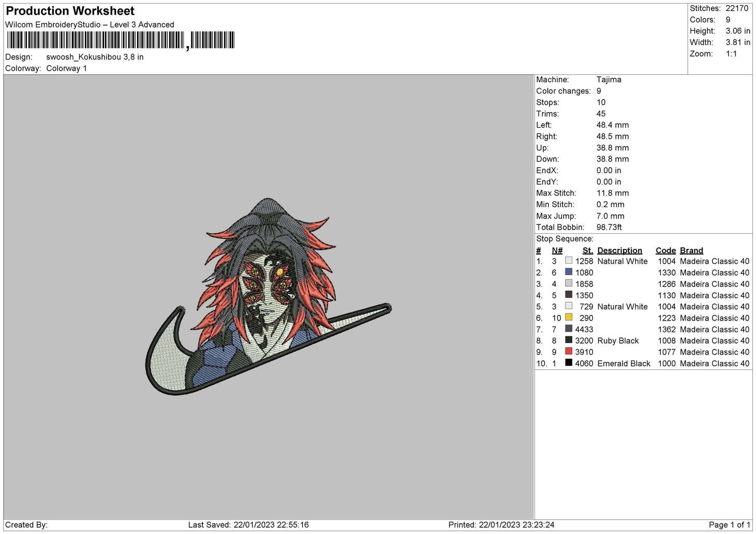Click the white swatch in stop row 1
Image resolution: width=756 pixels, height=534 pixels.
569,260
